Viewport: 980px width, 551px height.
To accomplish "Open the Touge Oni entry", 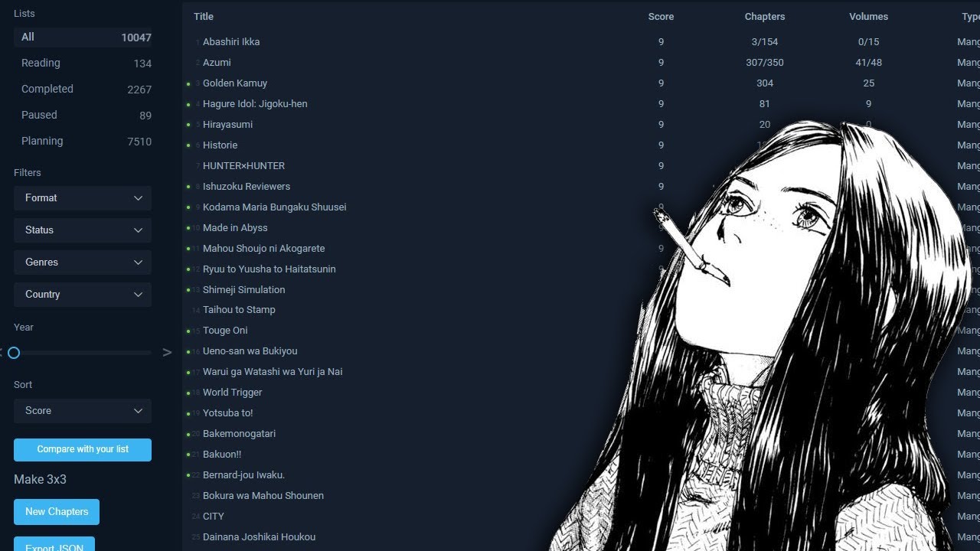I will click(225, 330).
